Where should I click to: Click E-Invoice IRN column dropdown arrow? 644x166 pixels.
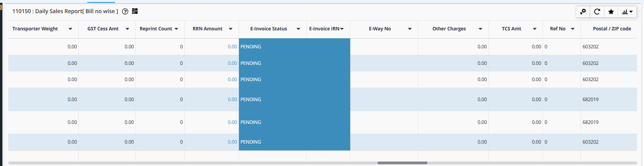pos(342,29)
